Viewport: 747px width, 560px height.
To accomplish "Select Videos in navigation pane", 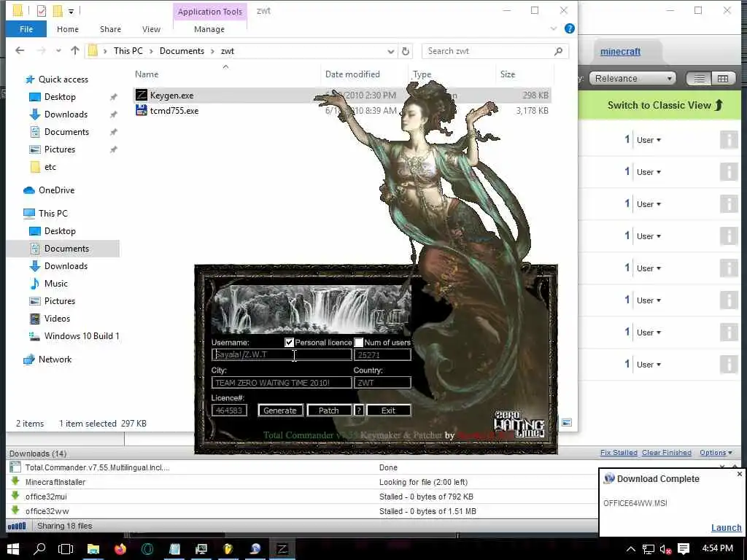I will tap(57, 319).
